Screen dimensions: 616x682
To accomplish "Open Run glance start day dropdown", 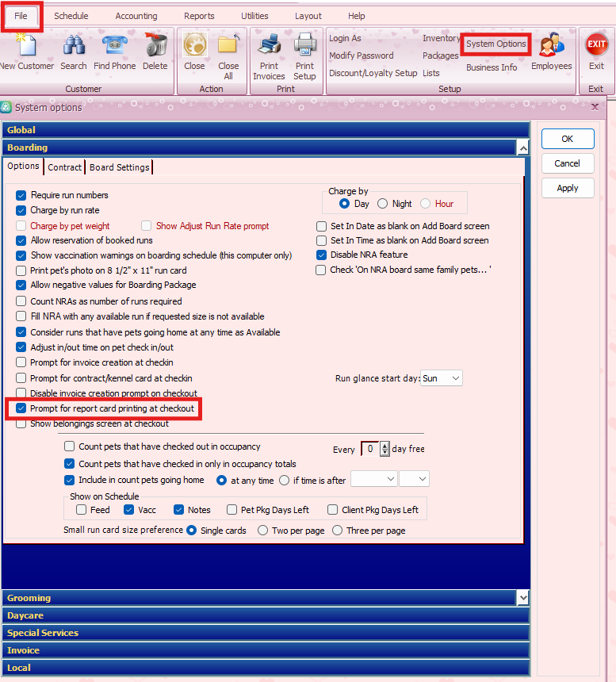I will click(x=442, y=378).
